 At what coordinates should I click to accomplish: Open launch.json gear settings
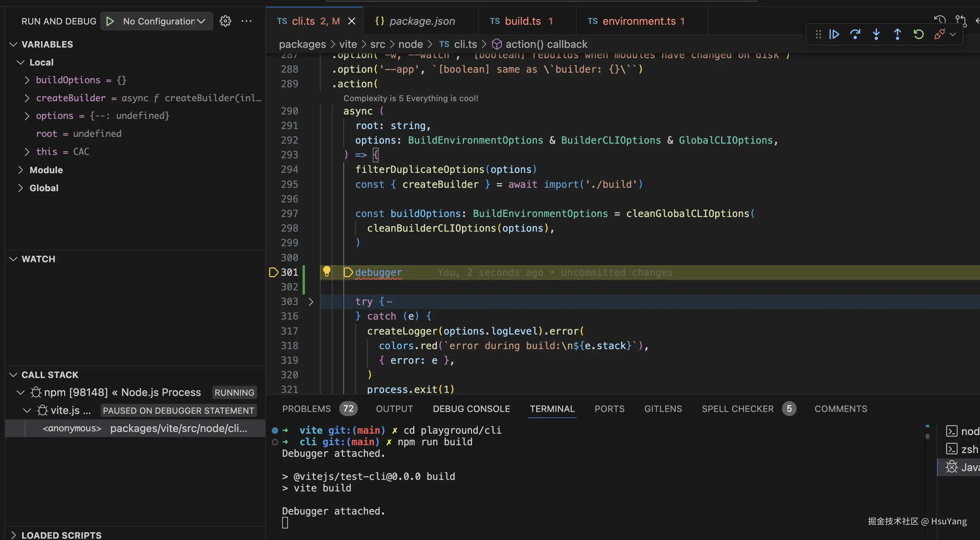coord(225,21)
